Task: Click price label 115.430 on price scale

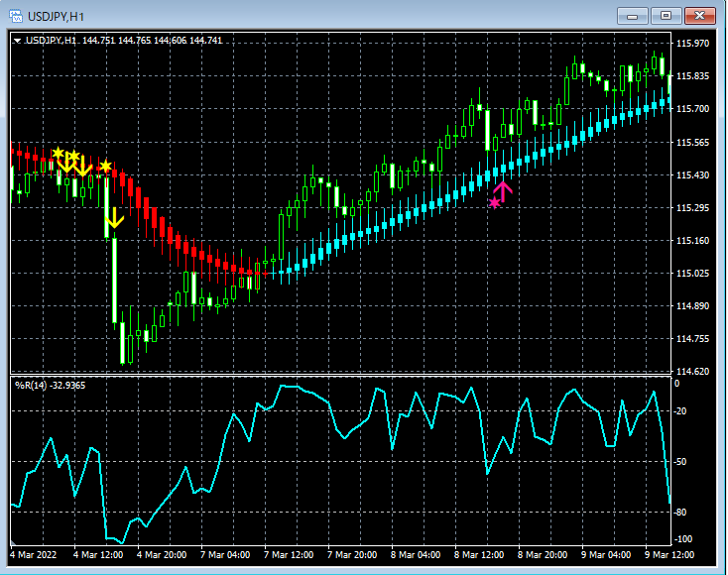Action: [692, 174]
